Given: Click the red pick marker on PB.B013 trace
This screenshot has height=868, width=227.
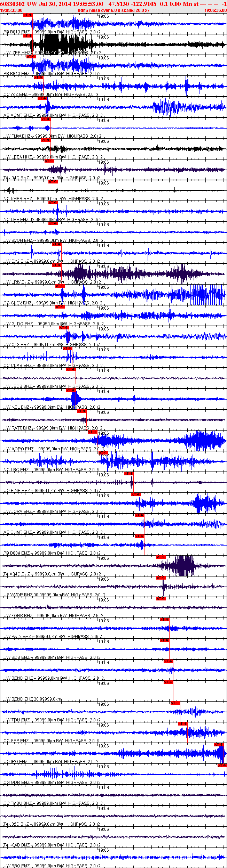Looking at the screenshot, I should coord(28,15).
